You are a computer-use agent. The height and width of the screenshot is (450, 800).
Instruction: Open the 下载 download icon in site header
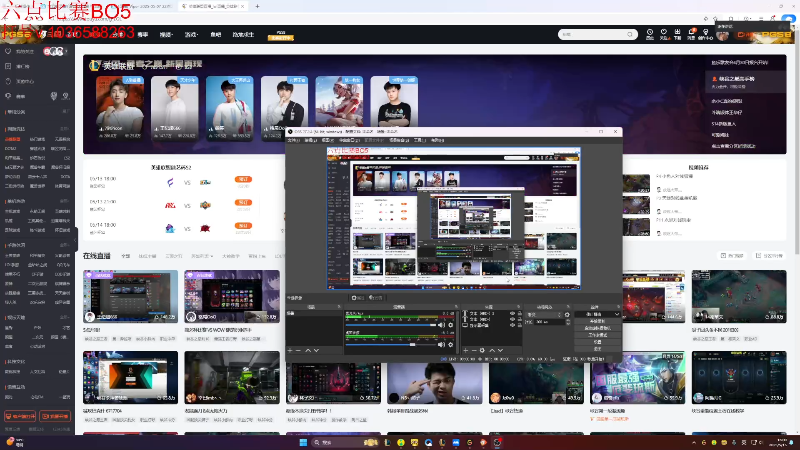[677, 34]
